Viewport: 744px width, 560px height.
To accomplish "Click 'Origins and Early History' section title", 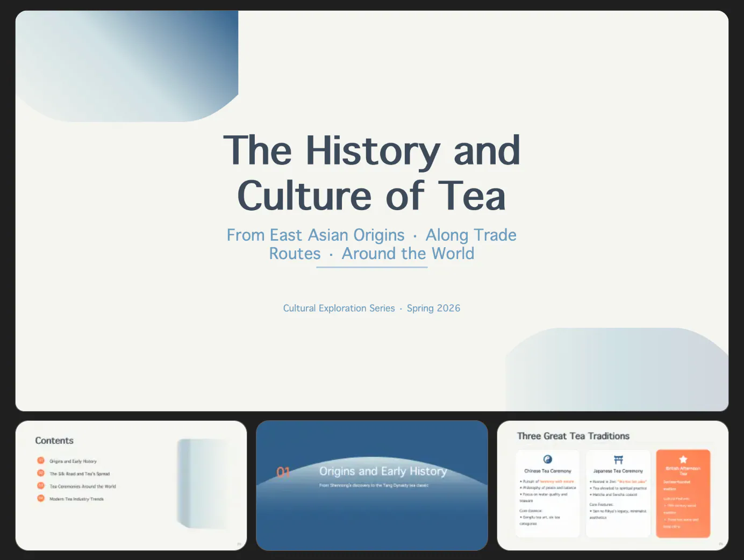I will 383,471.
